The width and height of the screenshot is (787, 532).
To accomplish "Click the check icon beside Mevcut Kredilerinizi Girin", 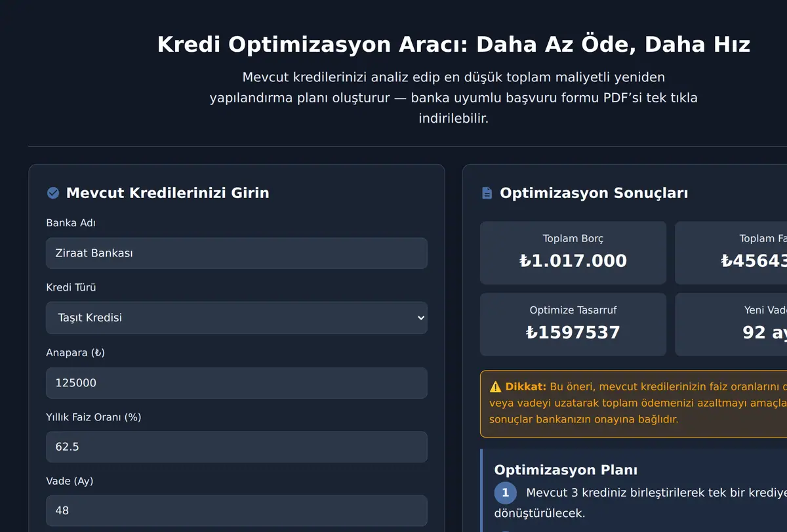I will tap(53, 193).
